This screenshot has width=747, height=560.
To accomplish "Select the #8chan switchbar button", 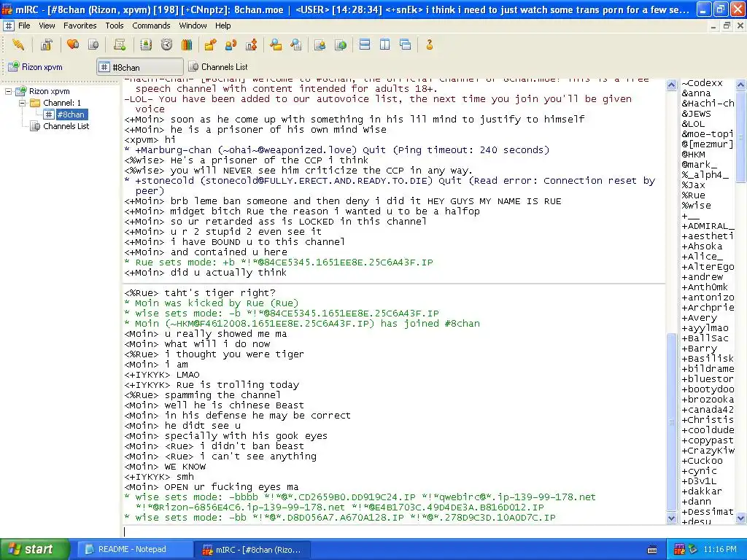I will click(x=139, y=67).
